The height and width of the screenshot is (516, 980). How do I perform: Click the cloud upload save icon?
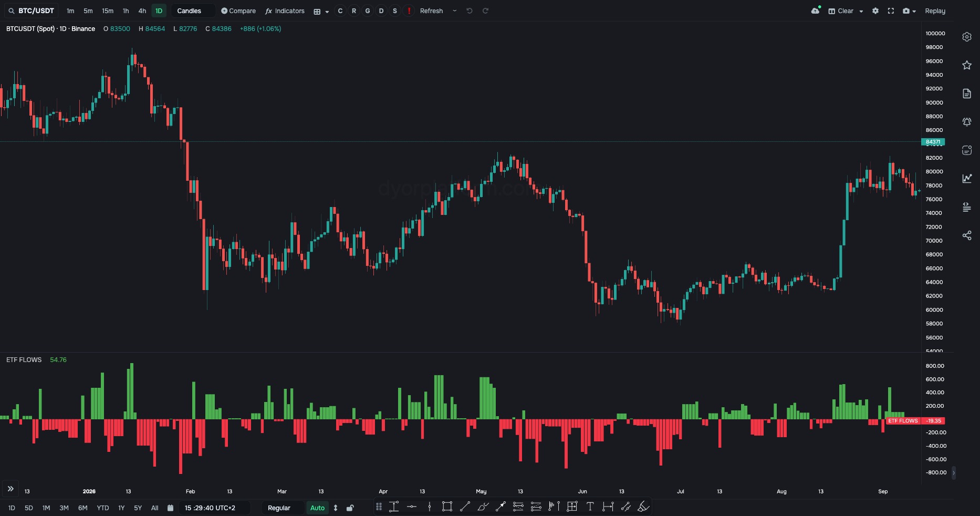[x=816, y=11]
